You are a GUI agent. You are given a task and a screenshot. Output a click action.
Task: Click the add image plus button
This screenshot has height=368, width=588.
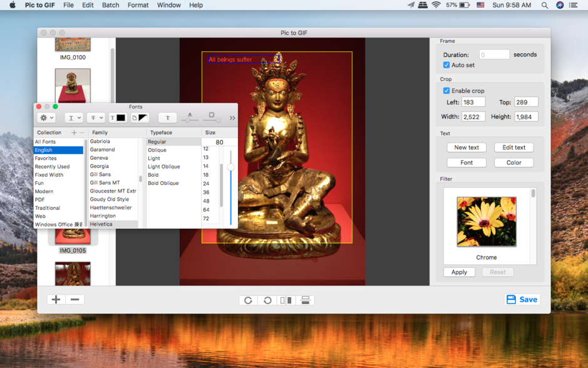coord(56,300)
